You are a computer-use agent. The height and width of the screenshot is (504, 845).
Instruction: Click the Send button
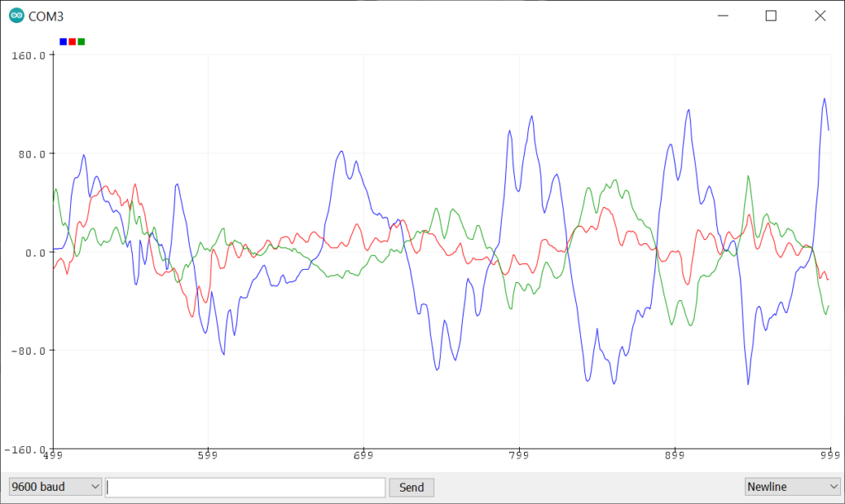tap(411, 488)
